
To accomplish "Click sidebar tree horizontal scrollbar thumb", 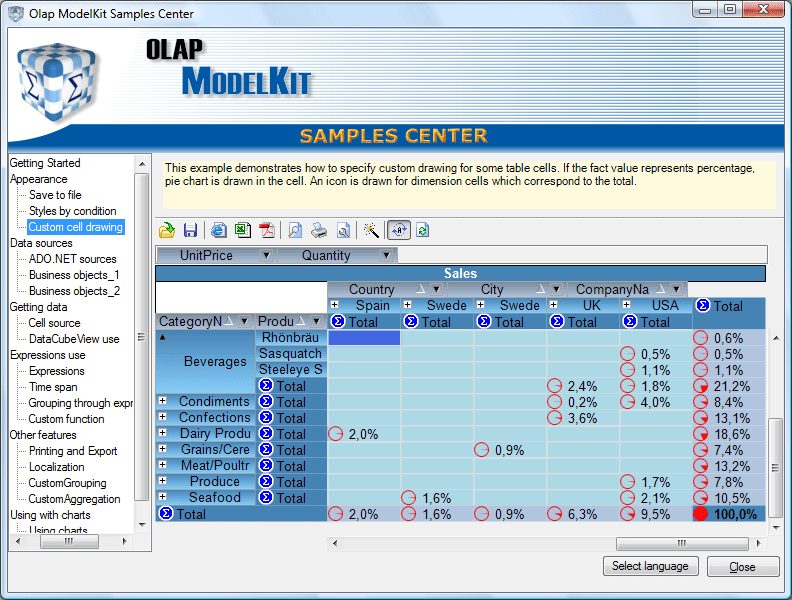I will [69, 541].
